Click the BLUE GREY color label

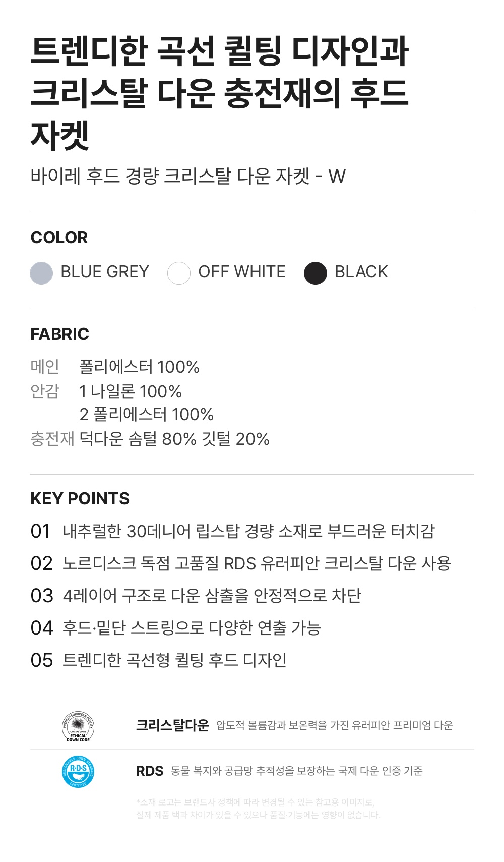(x=105, y=272)
